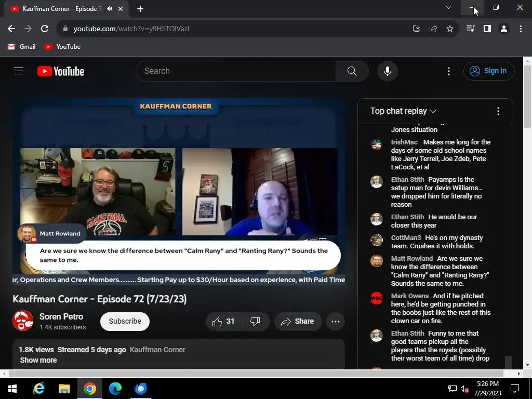
Task: Click the address bar URL
Action: [131, 29]
